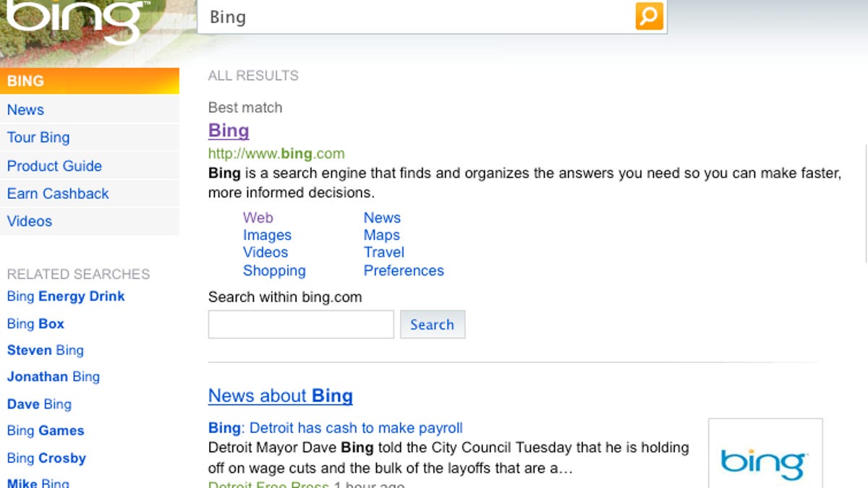This screenshot has height=488, width=868.
Task: Select Earn Cashback in sidebar
Action: tap(58, 194)
